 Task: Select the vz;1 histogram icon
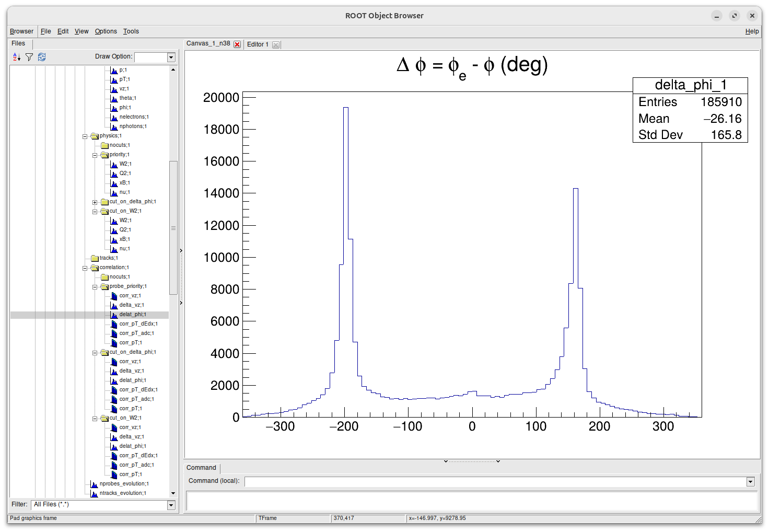click(114, 89)
